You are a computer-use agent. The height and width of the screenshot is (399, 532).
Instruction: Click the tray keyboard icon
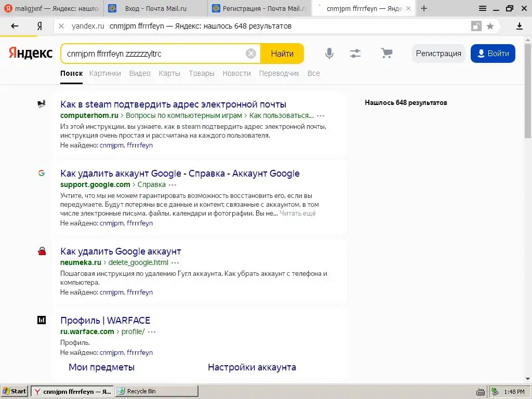[480, 392]
